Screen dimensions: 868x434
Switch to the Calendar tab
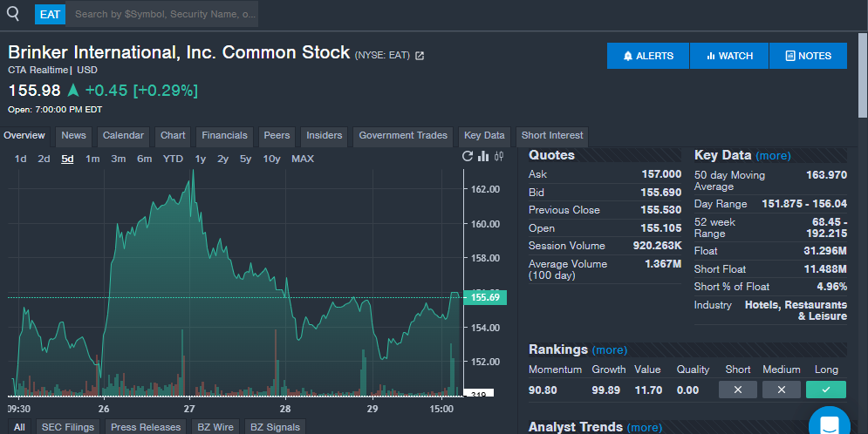click(x=123, y=136)
